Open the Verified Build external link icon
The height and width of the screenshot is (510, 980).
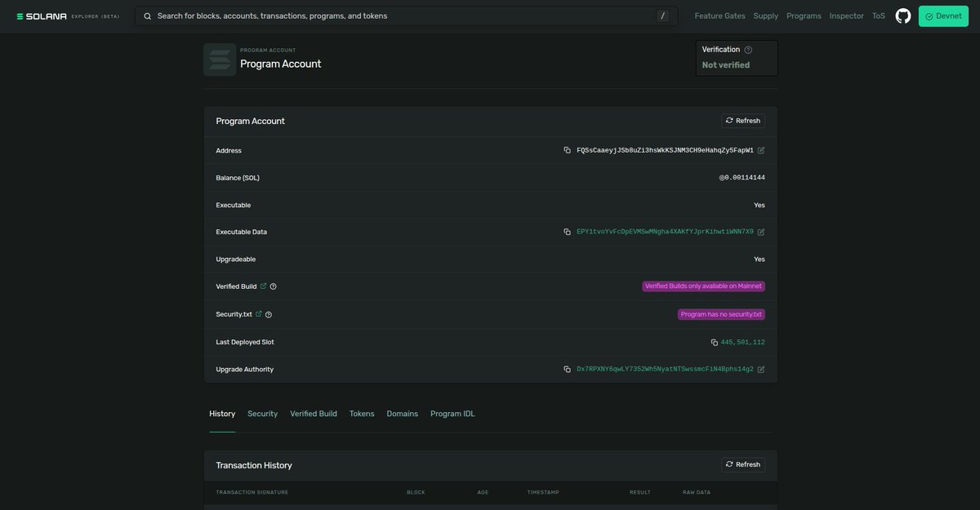click(x=263, y=286)
